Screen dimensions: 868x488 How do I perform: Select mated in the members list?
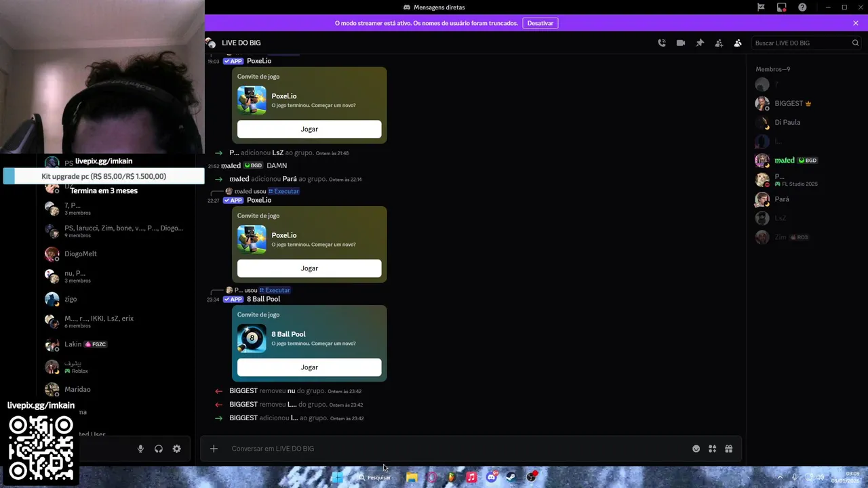[x=807, y=161]
